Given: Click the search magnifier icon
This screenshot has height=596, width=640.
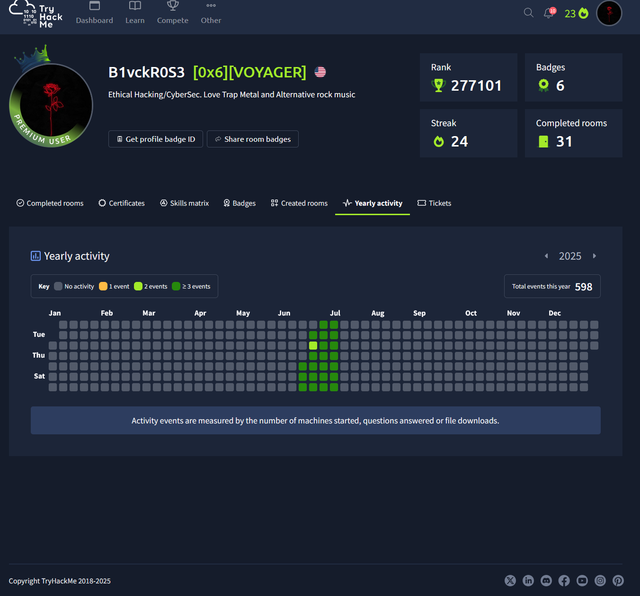Looking at the screenshot, I should [x=529, y=13].
